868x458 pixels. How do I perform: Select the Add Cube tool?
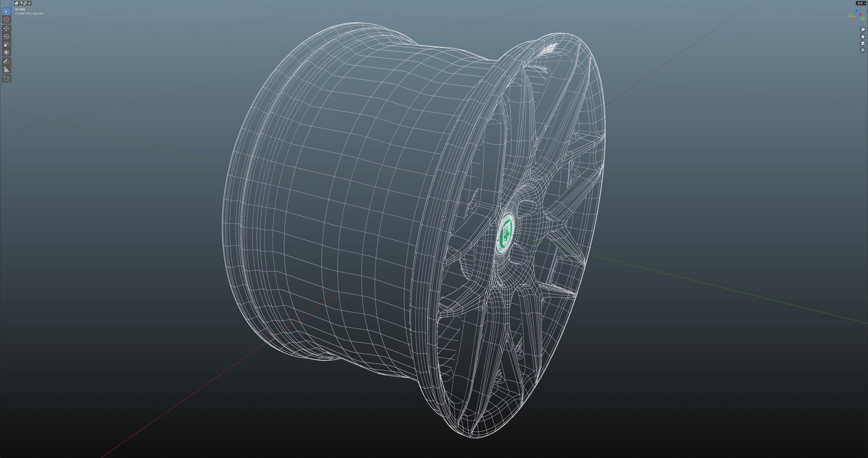[x=6, y=79]
